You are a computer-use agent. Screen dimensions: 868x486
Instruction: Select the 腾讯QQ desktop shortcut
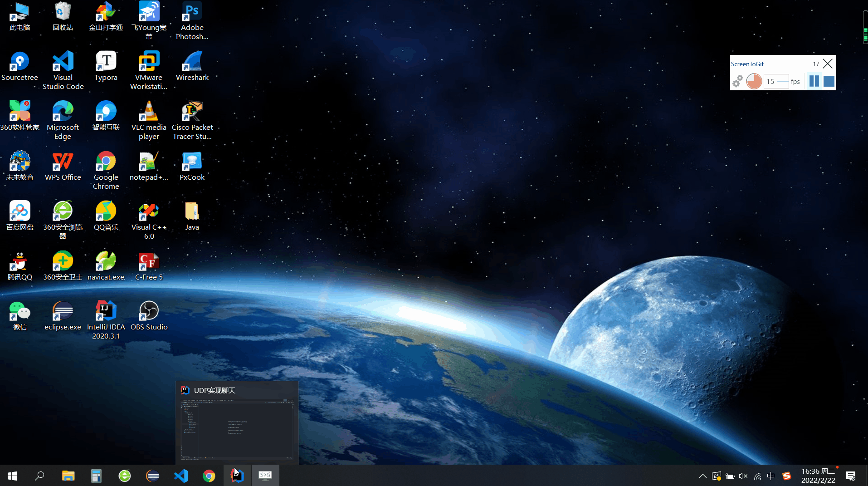[x=20, y=266]
